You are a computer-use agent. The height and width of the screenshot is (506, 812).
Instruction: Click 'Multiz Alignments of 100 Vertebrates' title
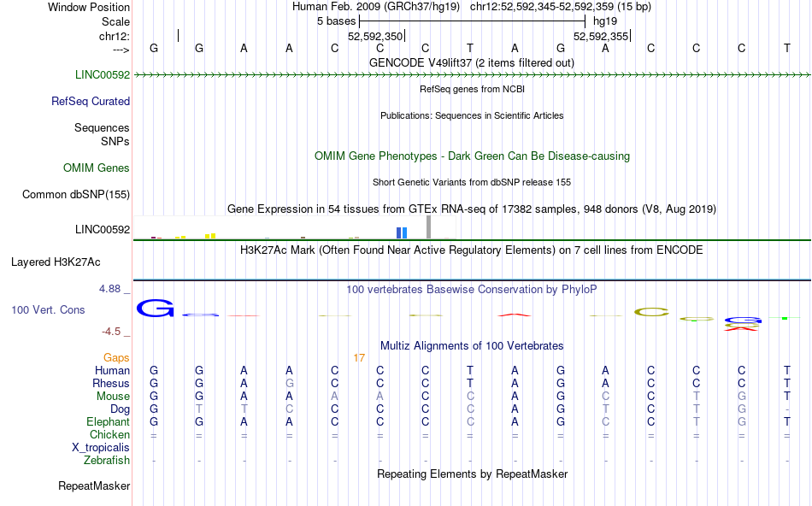(472, 346)
